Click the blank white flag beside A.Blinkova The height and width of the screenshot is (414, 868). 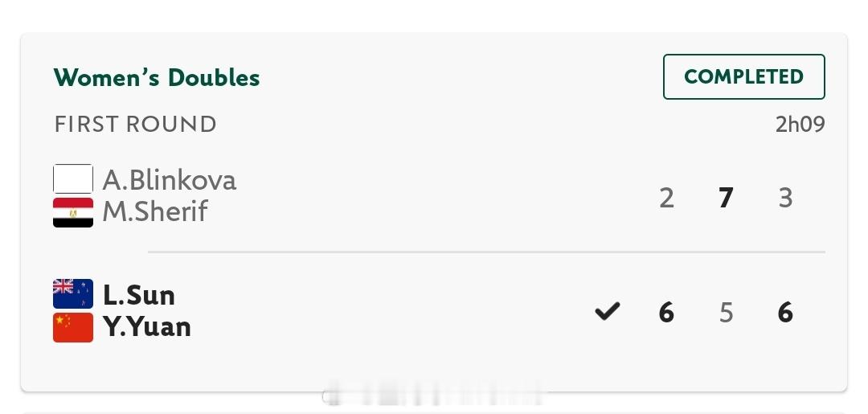(73, 178)
